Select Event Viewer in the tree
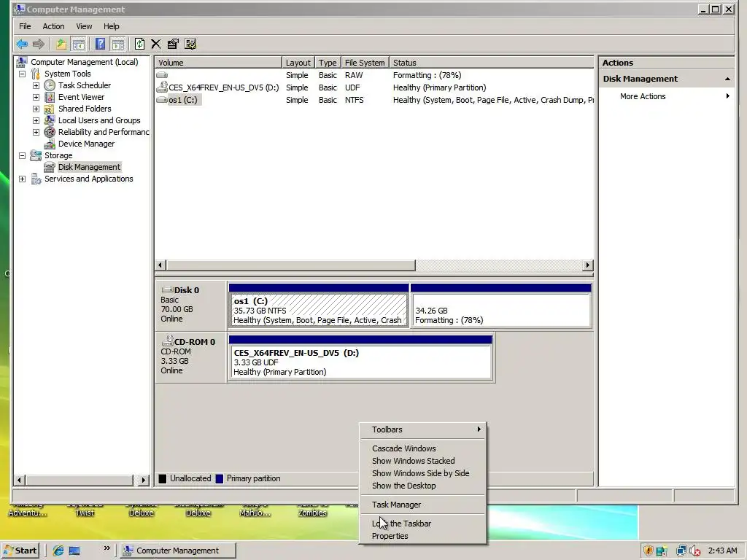 point(81,97)
